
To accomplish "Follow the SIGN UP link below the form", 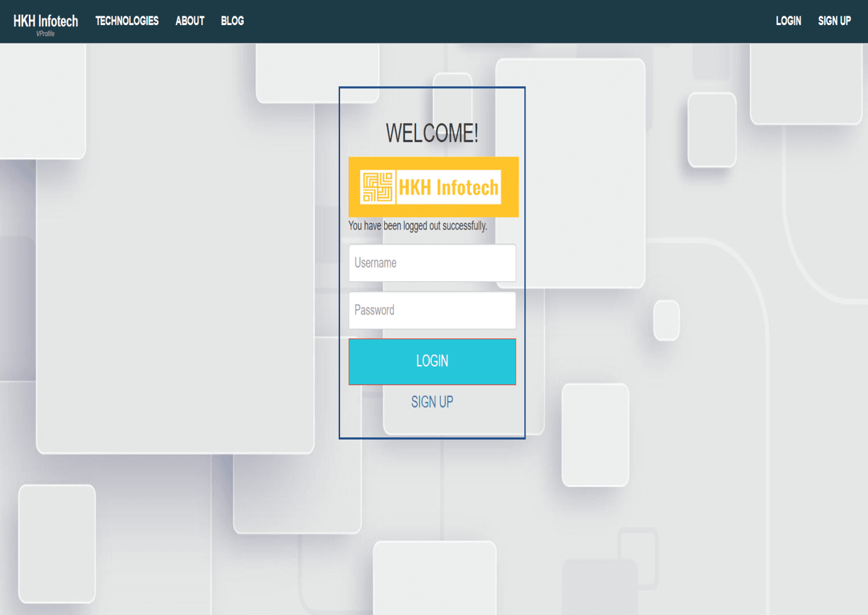I will (432, 402).
